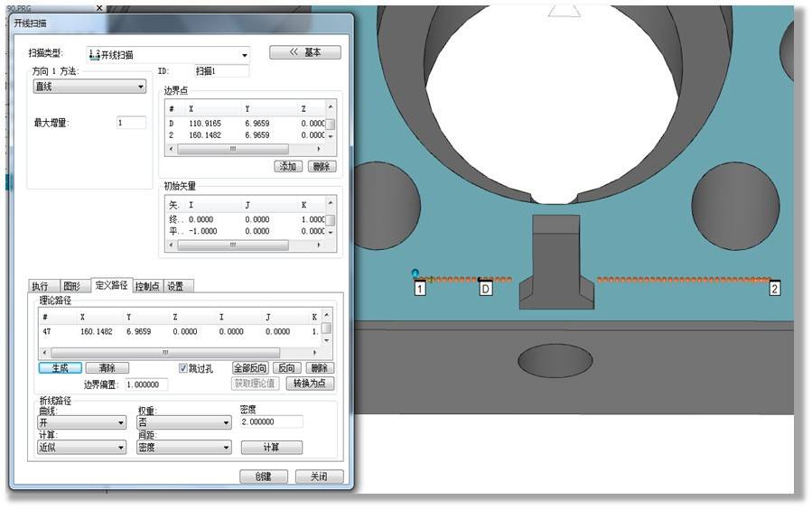The image size is (812, 509).
Task: Open the 权重 dropdown set to 否
Action: tap(184, 421)
